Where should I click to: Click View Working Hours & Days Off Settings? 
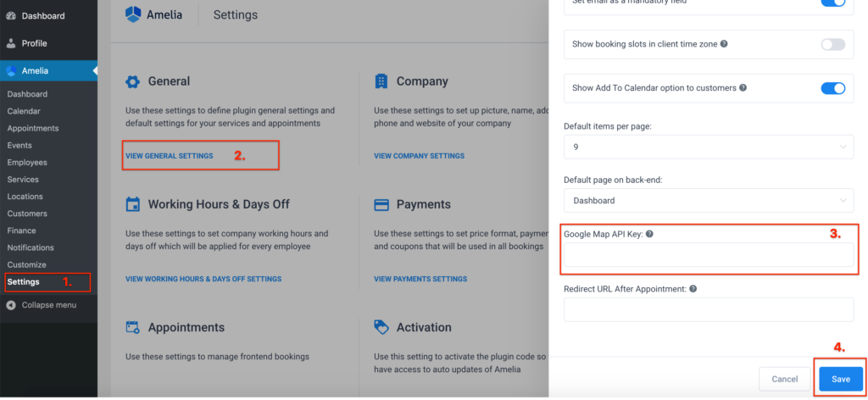(x=203, y=279)
